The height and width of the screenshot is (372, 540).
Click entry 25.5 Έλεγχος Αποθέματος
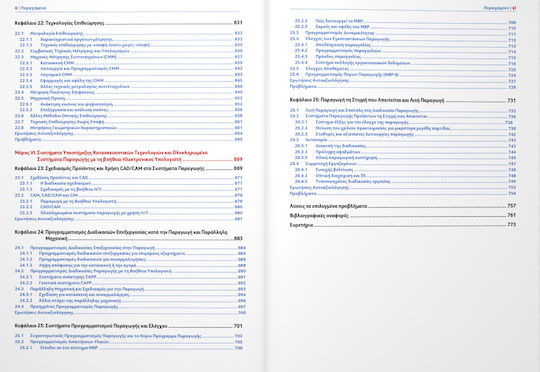pyautogui.click(x=403, y=69)
